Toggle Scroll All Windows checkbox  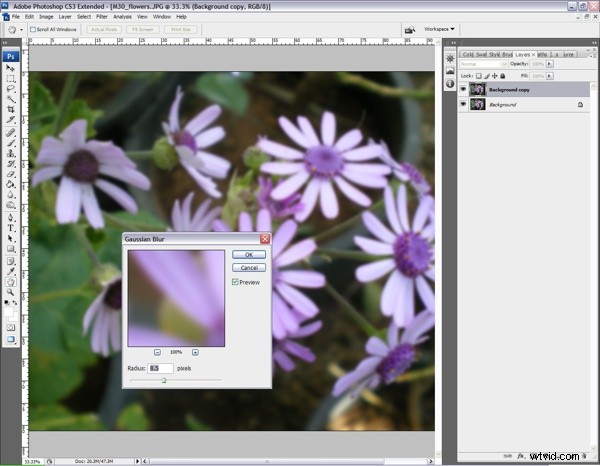click(x=33, y=29)
